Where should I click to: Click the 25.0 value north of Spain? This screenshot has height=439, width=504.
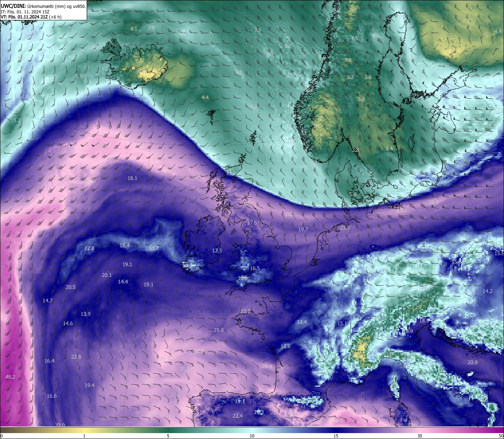point(176,395)
